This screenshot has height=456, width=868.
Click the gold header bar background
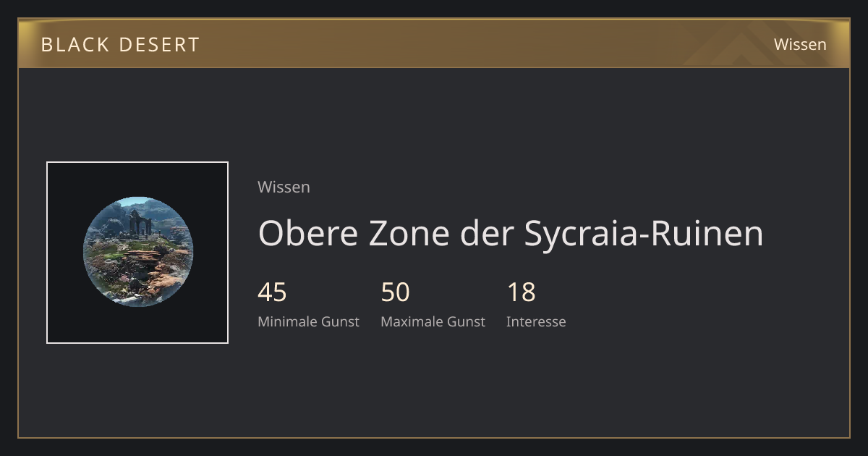pyautogui.click(x=434, y=43)
